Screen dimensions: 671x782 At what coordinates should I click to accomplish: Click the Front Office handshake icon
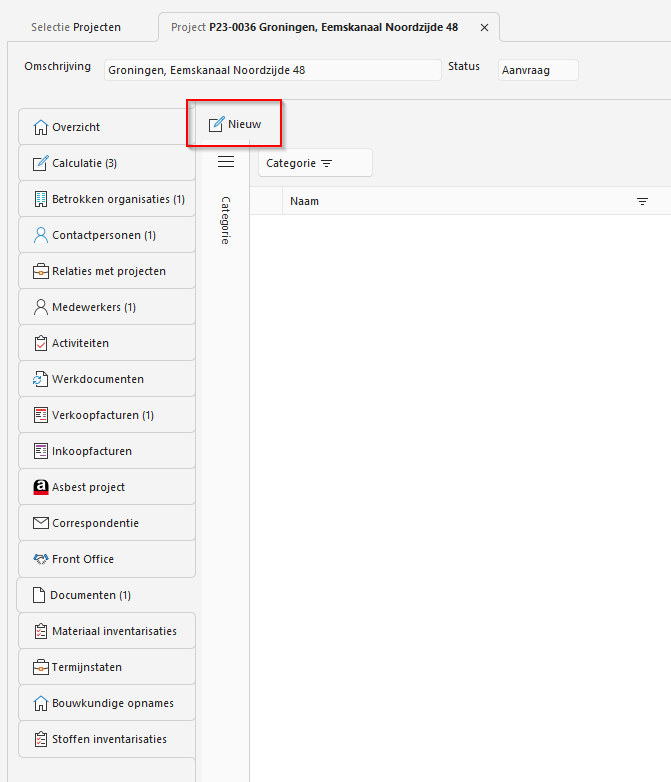pos(40,559)
